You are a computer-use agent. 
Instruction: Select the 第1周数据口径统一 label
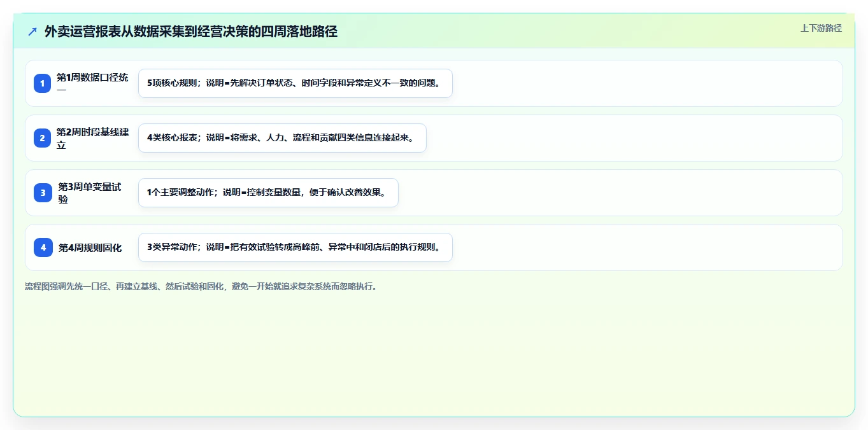pyautogui.click(x=93, y=83)
